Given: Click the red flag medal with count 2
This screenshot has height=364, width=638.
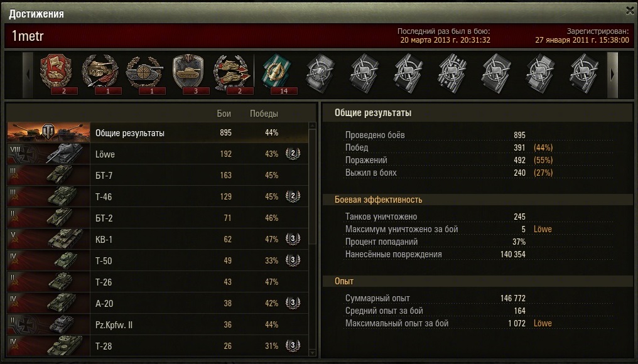Looking at the screenshot, I should click(56, 73).
